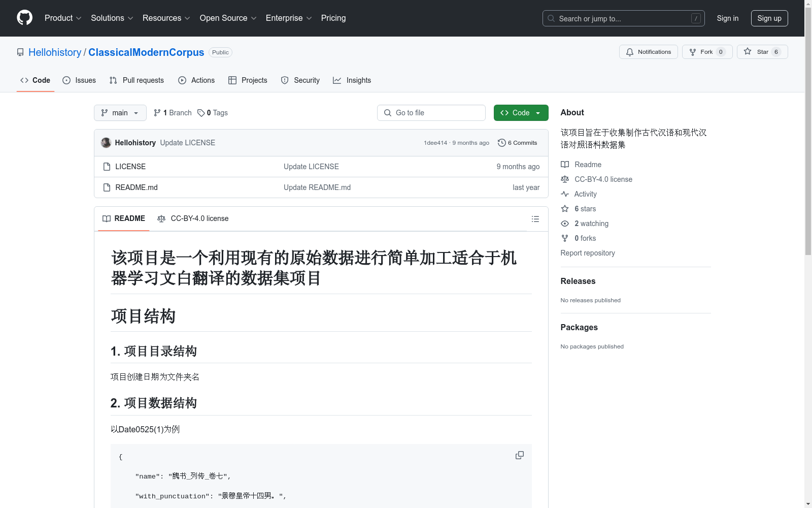Expand the green Code dropdown
This screenshot has width=812, height=508.
point(521,113)
